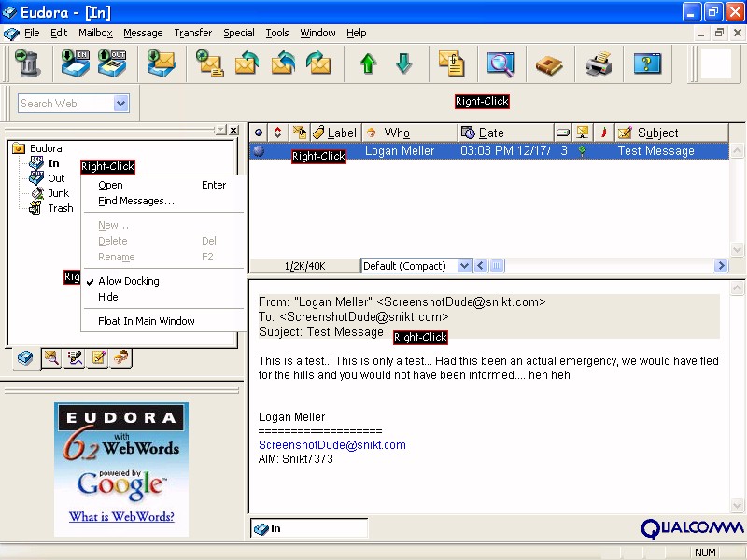Sort messages by the Date column header
Viewport: 747px width, 560px height.
[506, 133]
